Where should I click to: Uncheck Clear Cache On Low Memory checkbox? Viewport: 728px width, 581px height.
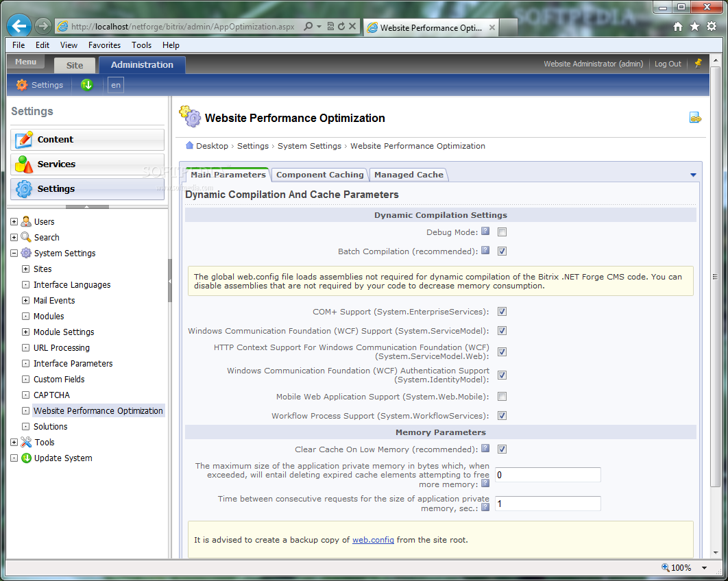click(502, 449)
